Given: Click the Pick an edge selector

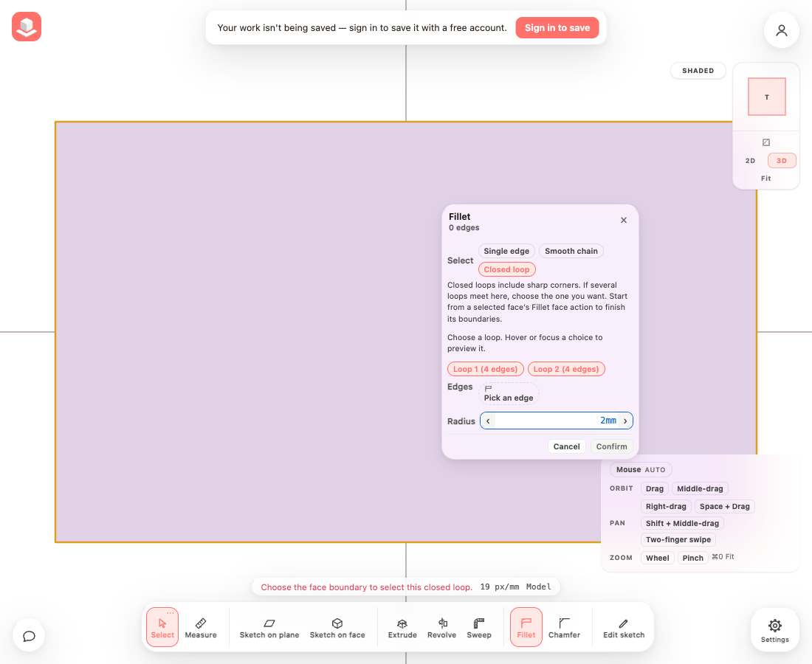Looking at the screenshot, I should tap(509, 392).
